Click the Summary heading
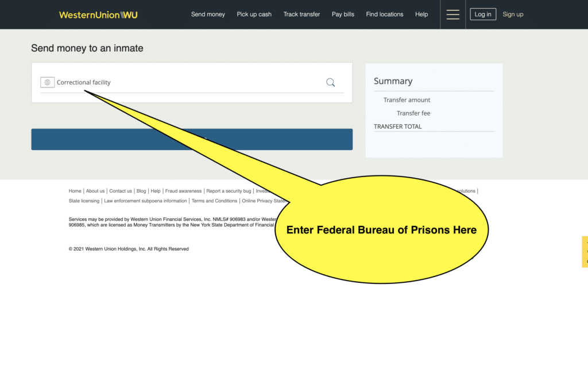The height and width of the screenshot is (380, 588). pos(393,81)
